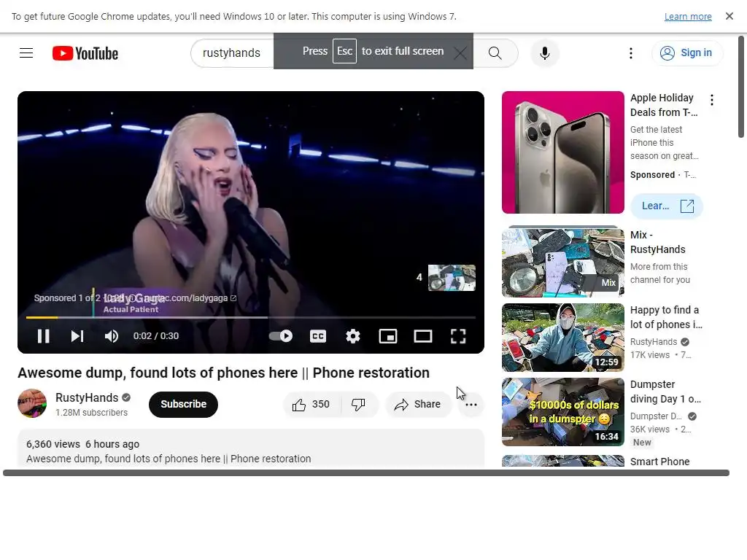Open the Apple Holiday Deals ad options menu
Screen dimensions: 747x560
click(712, 100)
